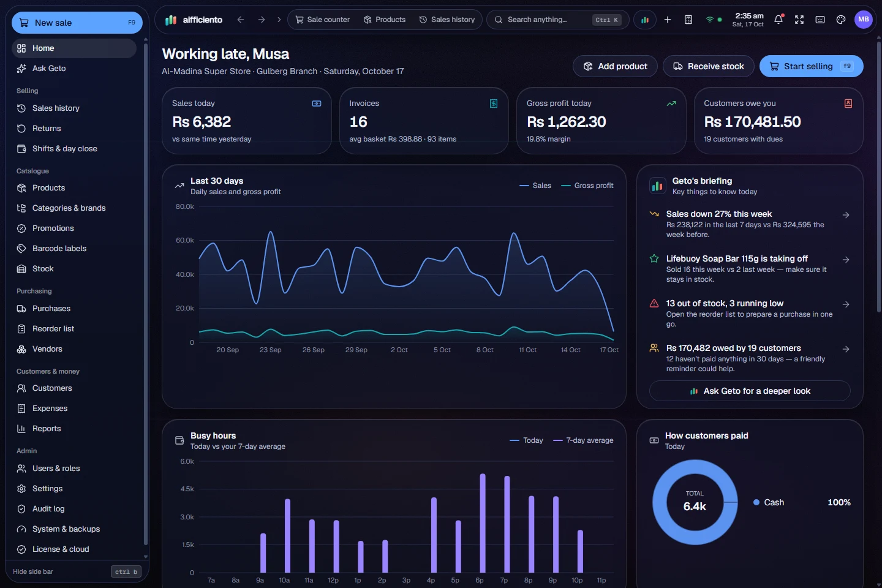Toggle the 7-day average legend
The height and width of the screenshot is (588, 882).
[583, 440]
